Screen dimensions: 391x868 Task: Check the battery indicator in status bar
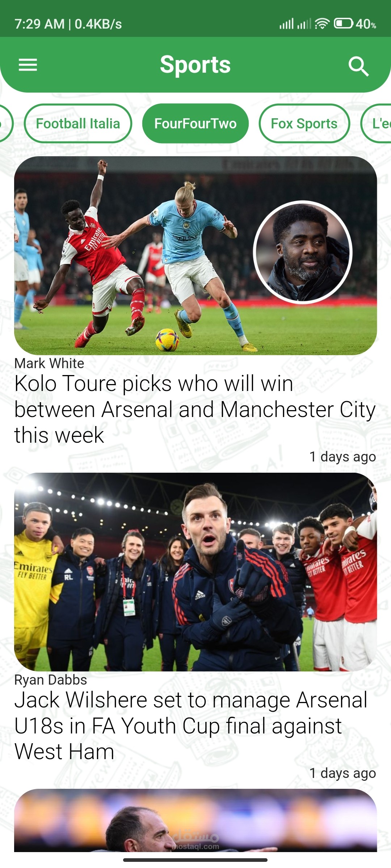point(355,24)
